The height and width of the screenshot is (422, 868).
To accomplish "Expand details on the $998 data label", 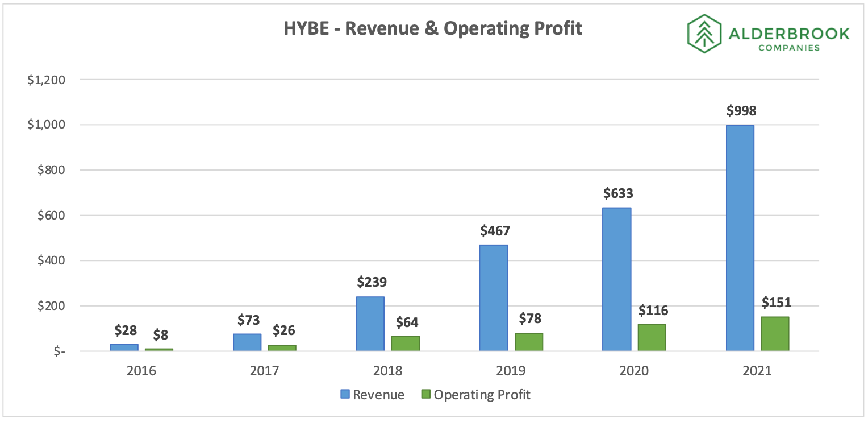I will click(x=741, y=111).
